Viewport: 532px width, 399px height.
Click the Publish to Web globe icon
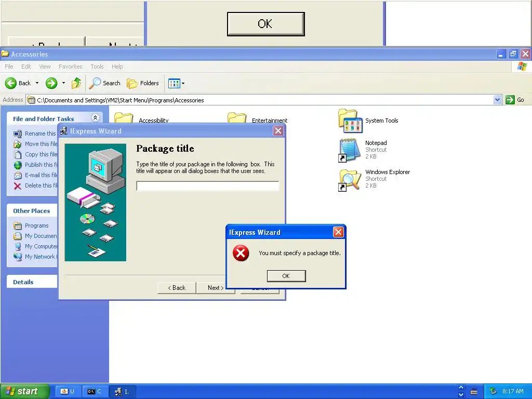[x=18, y=165]
